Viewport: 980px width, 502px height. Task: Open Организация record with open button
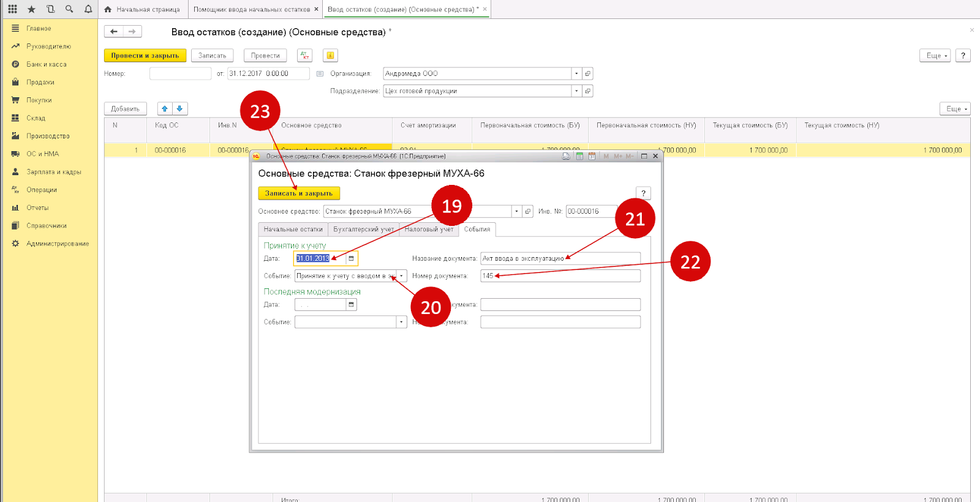(x=587, y=73)
